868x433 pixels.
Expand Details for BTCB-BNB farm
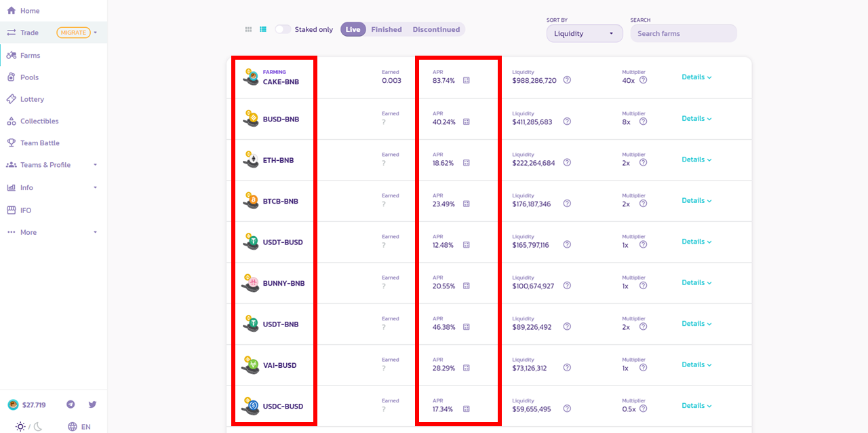tap(696, 201)
